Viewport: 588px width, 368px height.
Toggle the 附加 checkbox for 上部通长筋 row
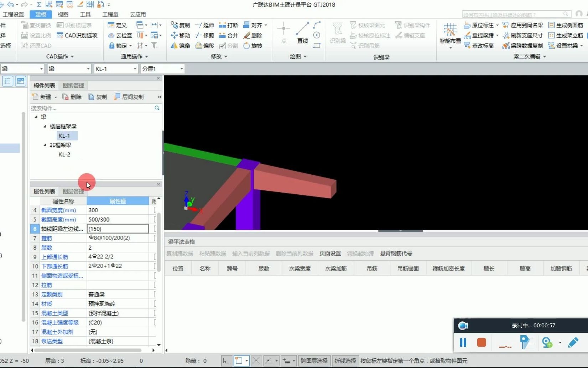pos(155,257)
